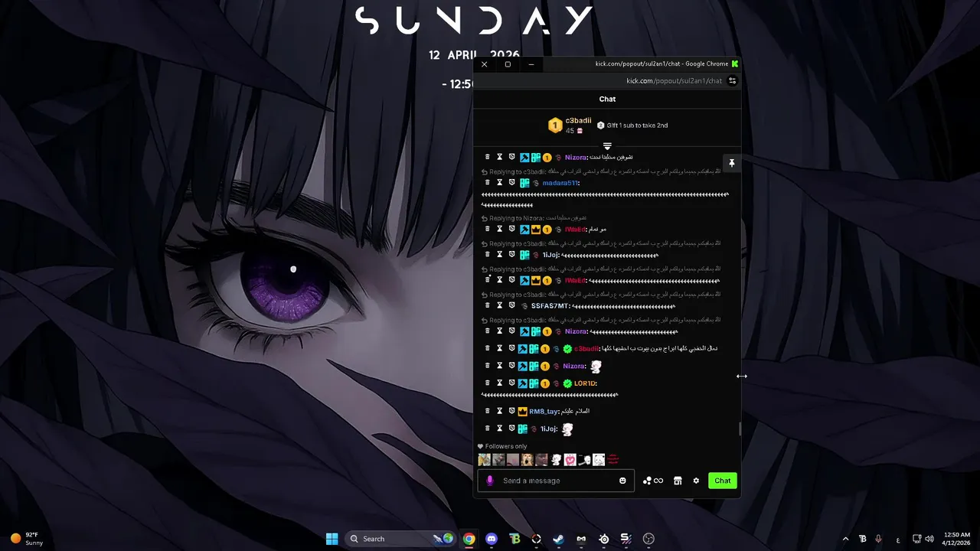Click the purple microphone icon in message box
Viewport: 980px width, 551px height.
(490, 481)
